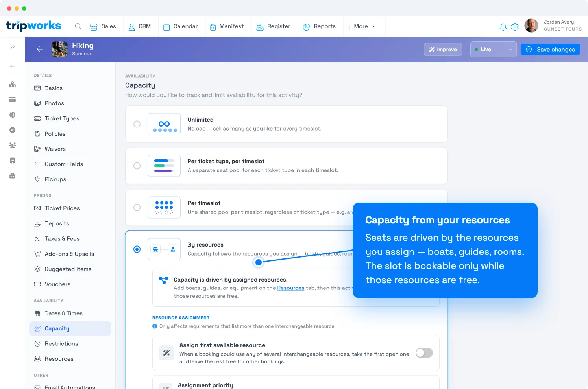Click the Capacity is driven by assigned resources text
The width and height of the screenshot is (588, 389).
click(230, 280)
